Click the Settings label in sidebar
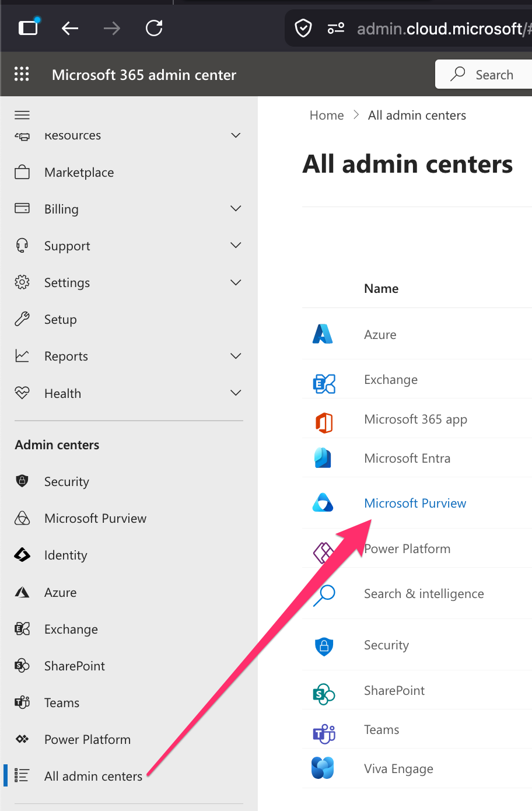 coord(67,282)
